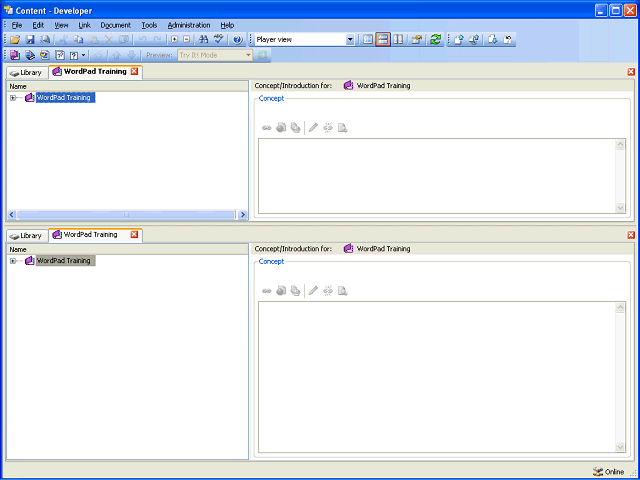Click the Cut scissors icon
Screen dimensions: 640x480
pyautogui.click(x=63, y=40)
